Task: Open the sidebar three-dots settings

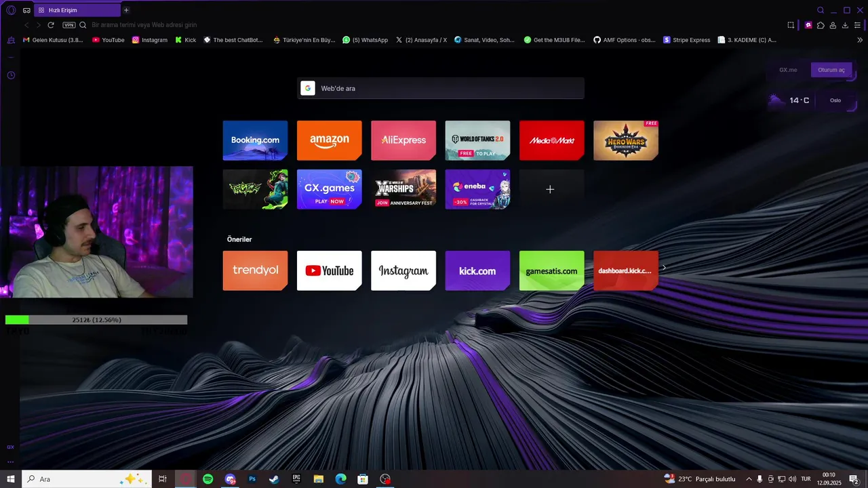Action: (x=10, y=462)
